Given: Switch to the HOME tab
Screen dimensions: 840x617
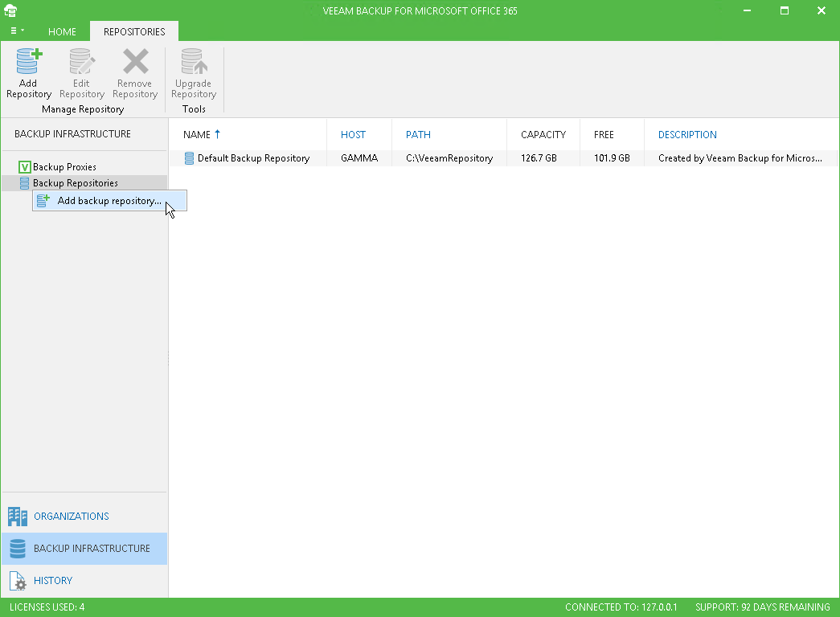Looking at the screenshot, I should click(x=62, y=31).
